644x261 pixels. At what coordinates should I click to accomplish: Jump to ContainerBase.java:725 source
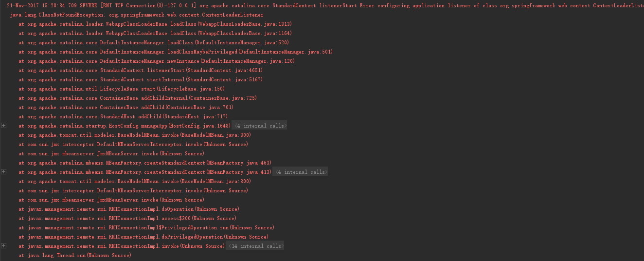217,98
